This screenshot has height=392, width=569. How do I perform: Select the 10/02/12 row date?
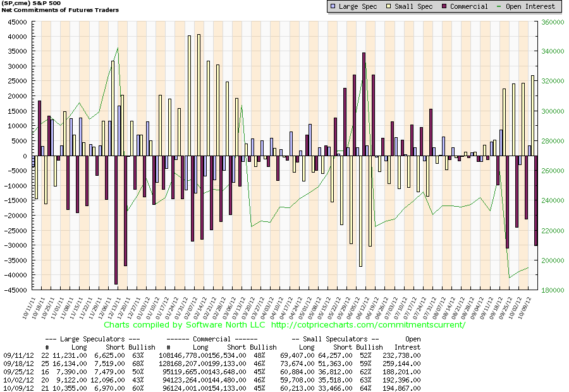[18, 380]
